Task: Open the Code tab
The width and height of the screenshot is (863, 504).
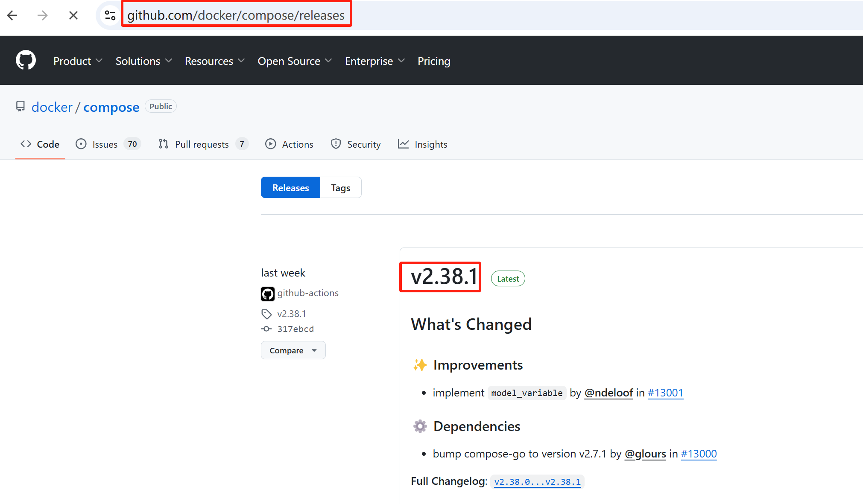Action: [40, 144]
